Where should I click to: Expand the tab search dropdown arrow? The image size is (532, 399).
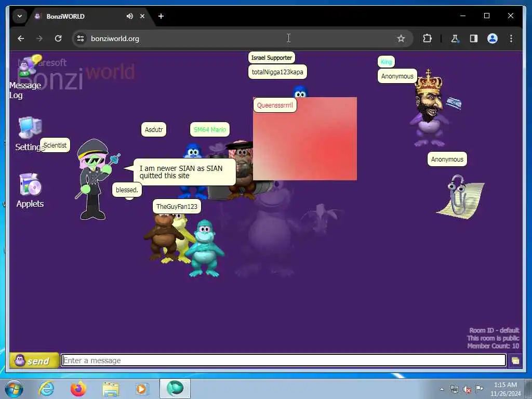[20, 16]
